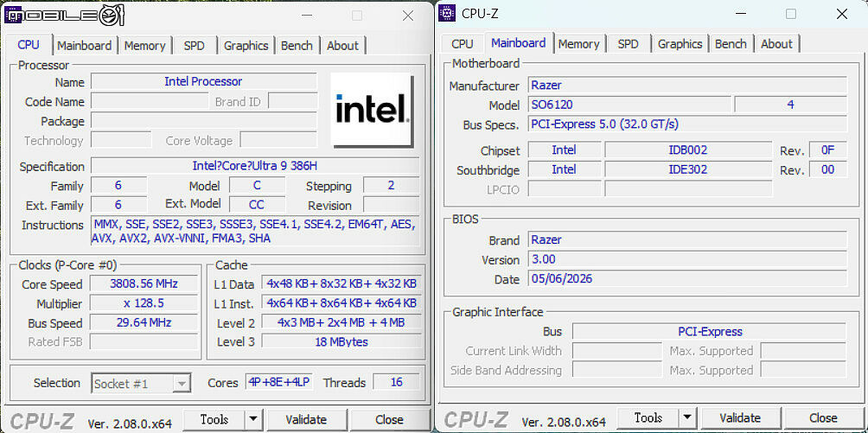Minimize the right CPU-Z window
Image resolution: width=868 pixels, height=433 pixels.
tap(740, 15)
